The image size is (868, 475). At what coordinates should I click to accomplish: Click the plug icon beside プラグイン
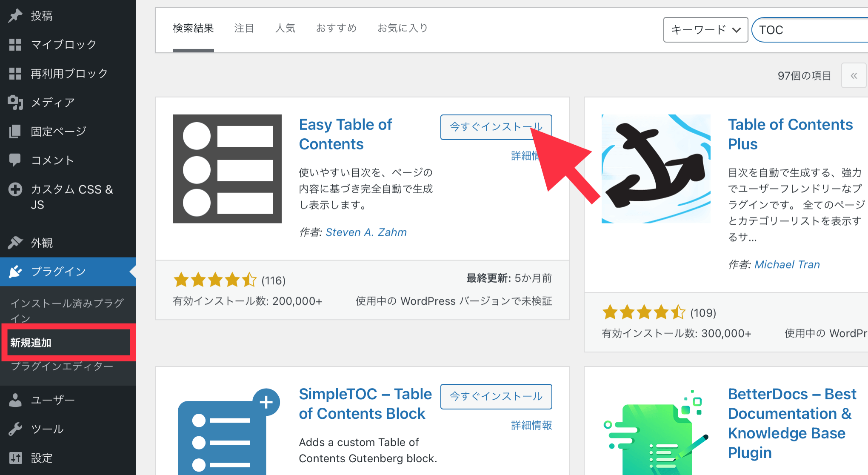click(x=15, y=272)
